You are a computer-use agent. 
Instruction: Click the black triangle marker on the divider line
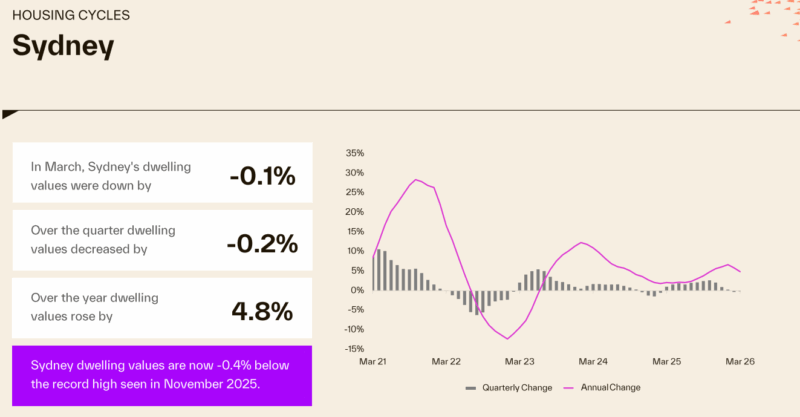tap(7, 112)
